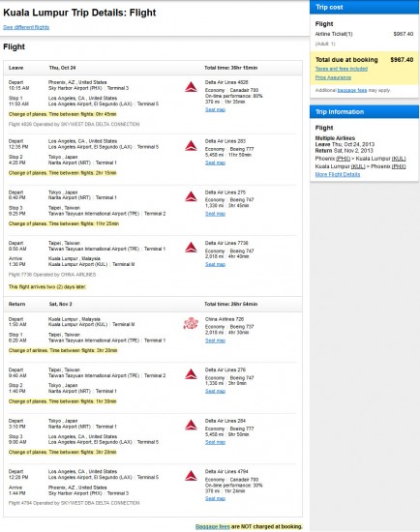Click Delta logo for flight 284

pyautogui.click(x=191, y=426)
